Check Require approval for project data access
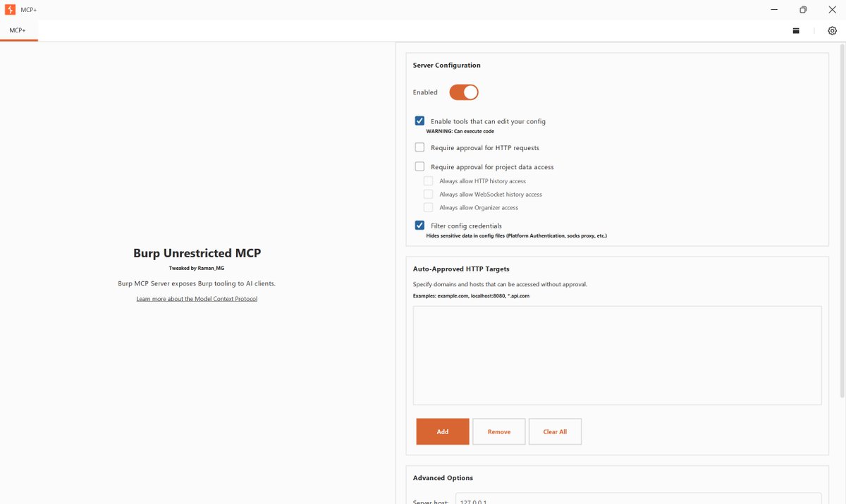The height and width of the screenshot is (504, 846). click(419, 167)
